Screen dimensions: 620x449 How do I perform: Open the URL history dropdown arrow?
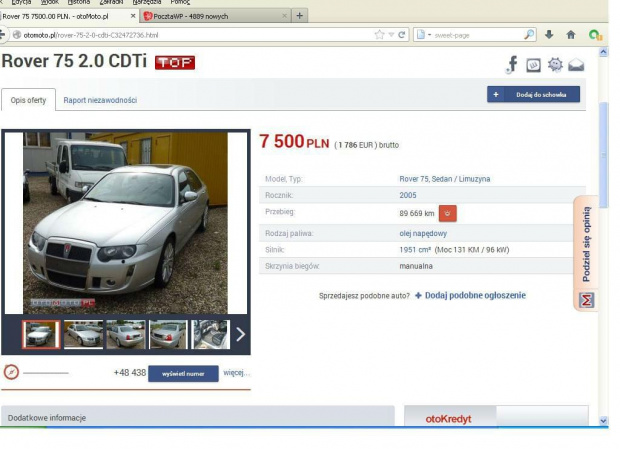click(391, 35)
